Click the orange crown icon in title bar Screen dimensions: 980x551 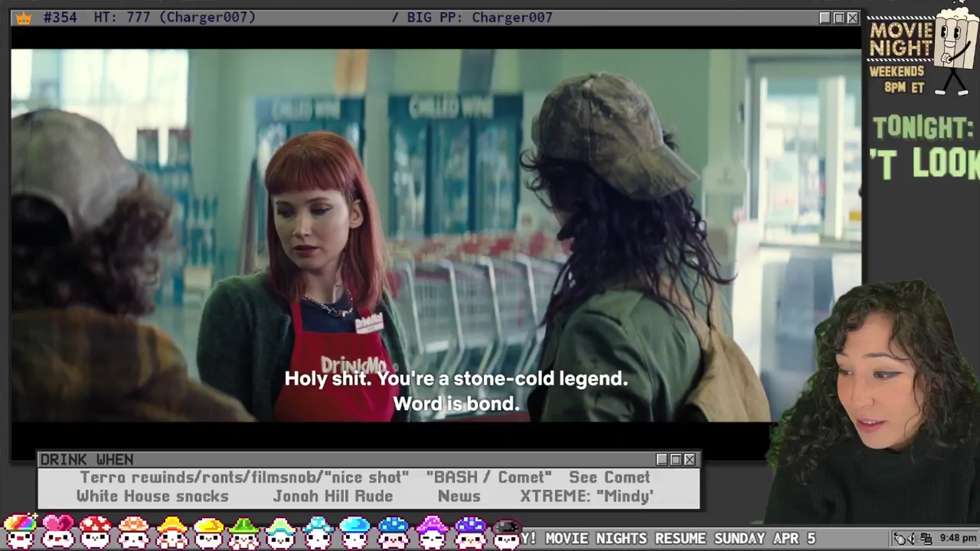23,18
